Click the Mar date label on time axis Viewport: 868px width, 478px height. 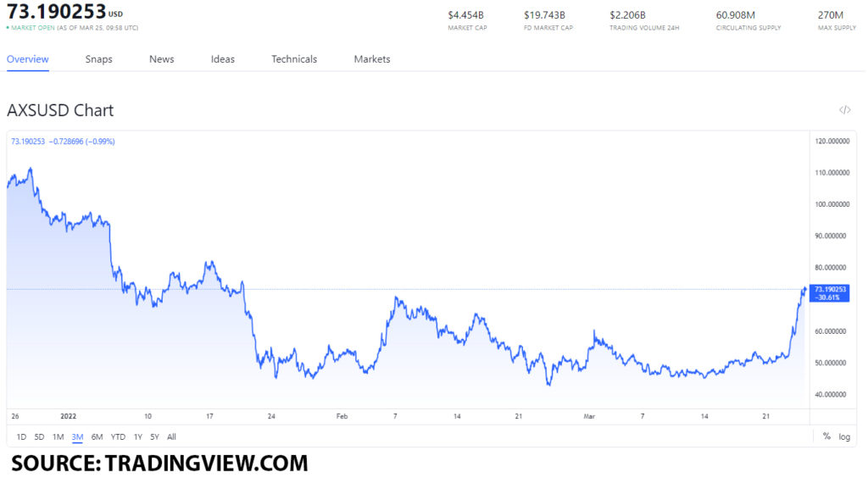point(589,416)
